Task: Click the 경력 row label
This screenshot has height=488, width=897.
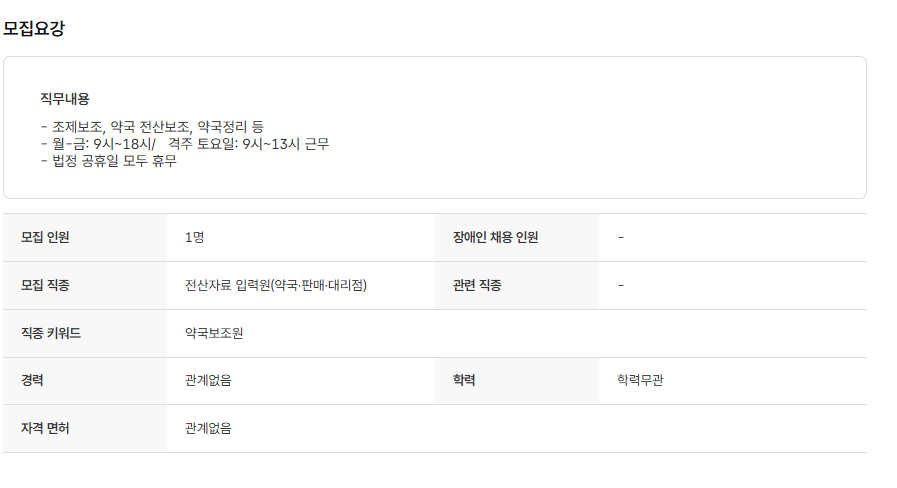Action: coord(33,380)
